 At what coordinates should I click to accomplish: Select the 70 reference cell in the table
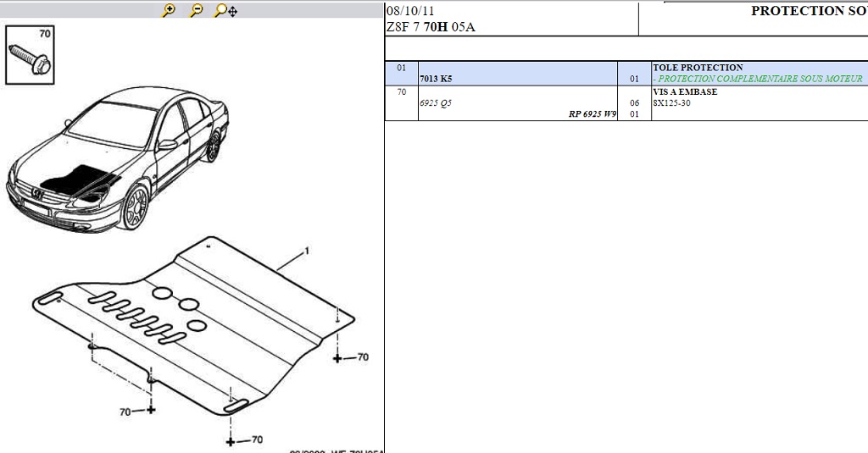click(401, 92)
